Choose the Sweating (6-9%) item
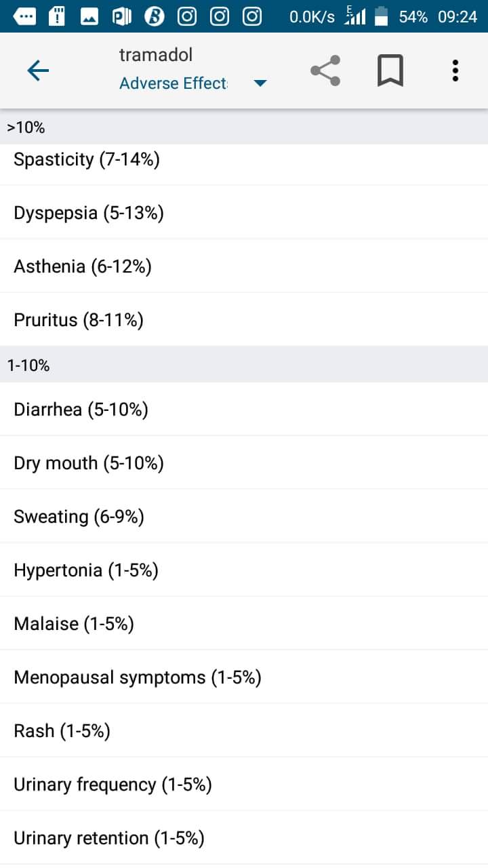 pyautogui.click(x=79, y=517)
